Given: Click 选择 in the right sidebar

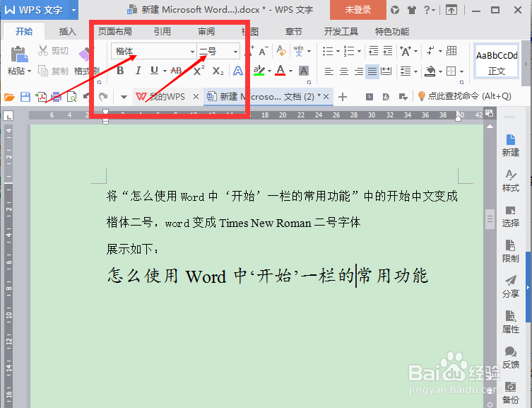Looking at the screenshot, I should tap(511, 216).
